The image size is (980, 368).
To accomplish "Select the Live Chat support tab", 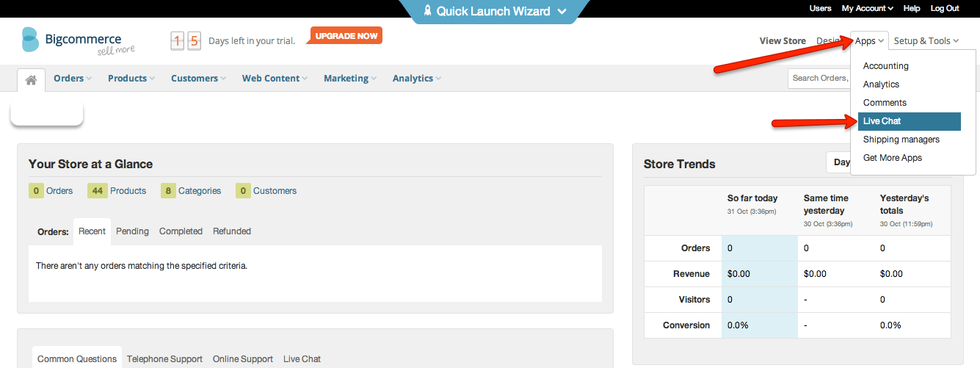I will point(302,359).
